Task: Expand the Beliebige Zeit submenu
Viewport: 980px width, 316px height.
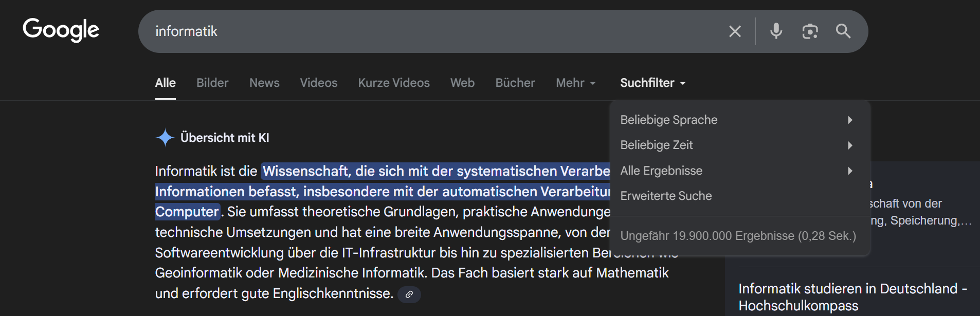Action: [x=736, y=145]
